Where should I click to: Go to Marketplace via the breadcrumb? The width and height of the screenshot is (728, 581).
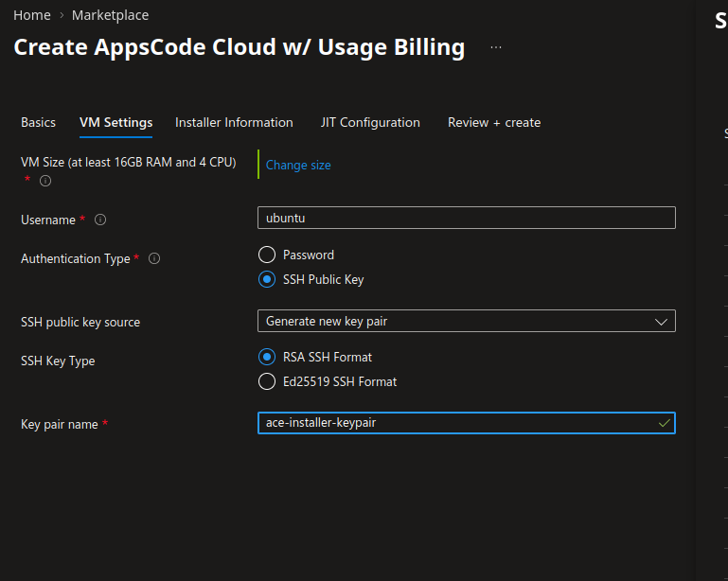tap(110, 15)
